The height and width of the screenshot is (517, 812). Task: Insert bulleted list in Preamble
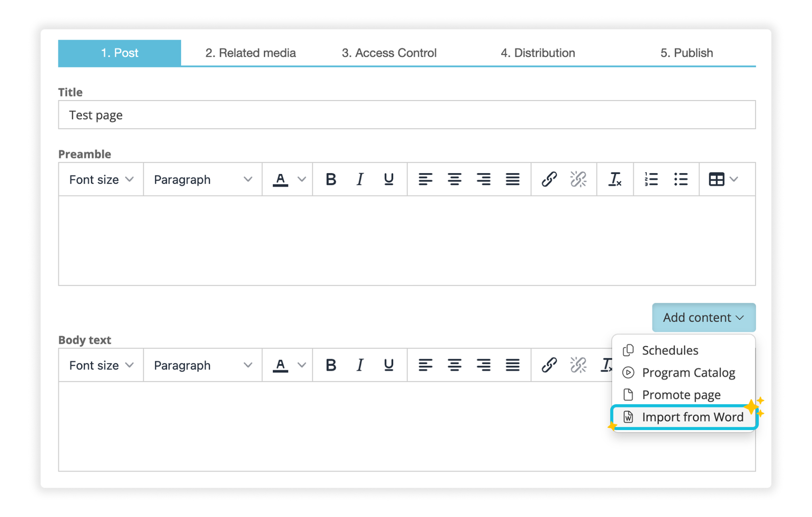(x=680, y=179)
